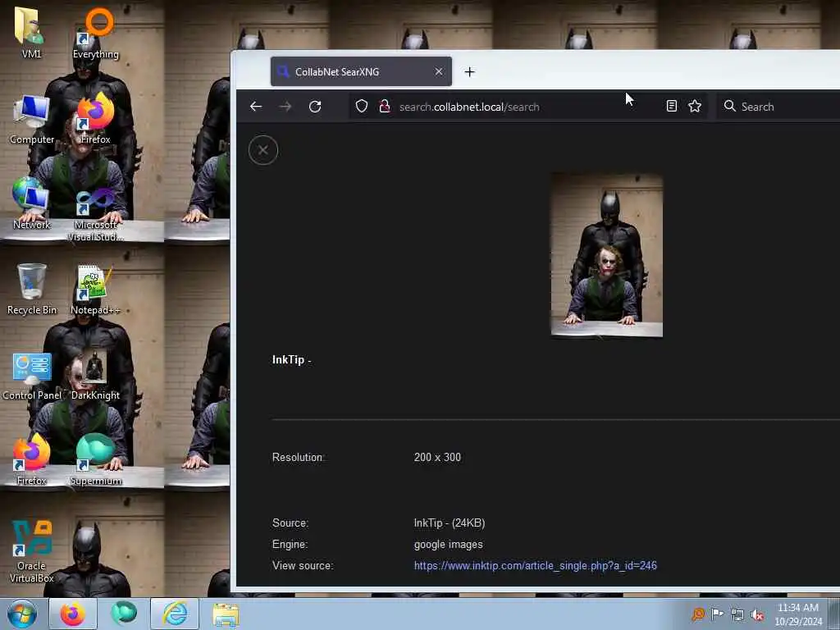Launch the Everything search shortcut
840x630 pixels.
[x=96, y=32]
